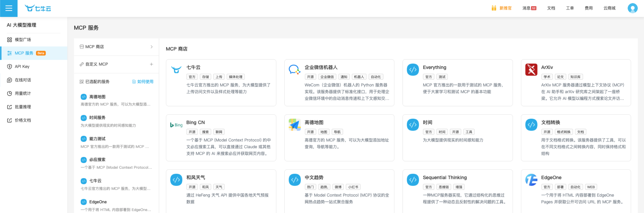Click the 和风天气 card code icon

176,180
